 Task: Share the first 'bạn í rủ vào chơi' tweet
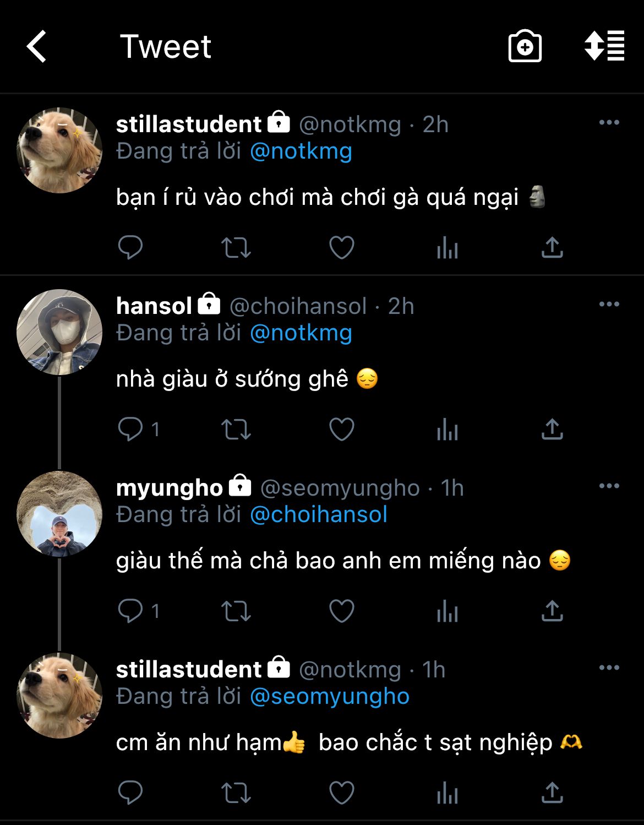point(552,247)
